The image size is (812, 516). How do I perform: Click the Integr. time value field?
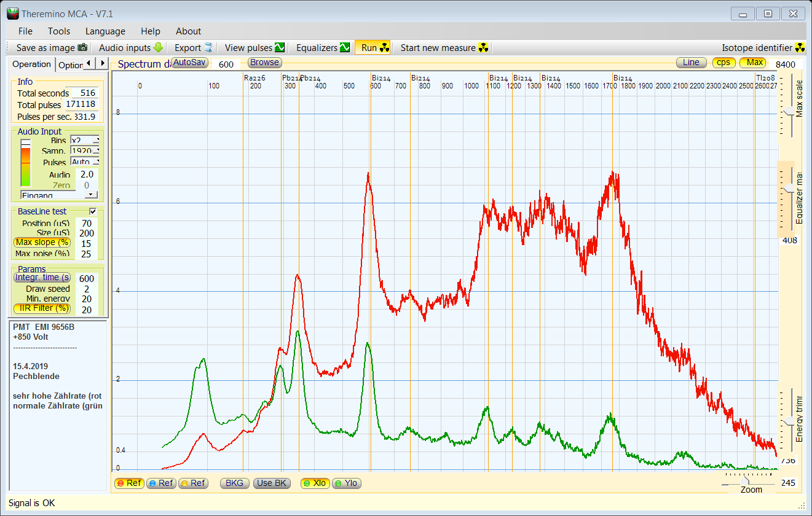coord(87,278)
